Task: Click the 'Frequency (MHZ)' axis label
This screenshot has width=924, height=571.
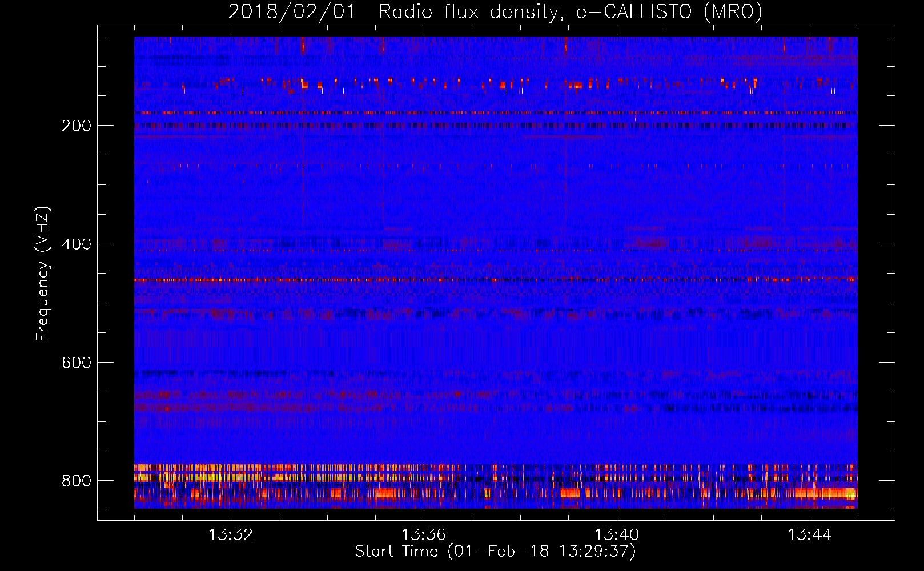Action: 43,274
